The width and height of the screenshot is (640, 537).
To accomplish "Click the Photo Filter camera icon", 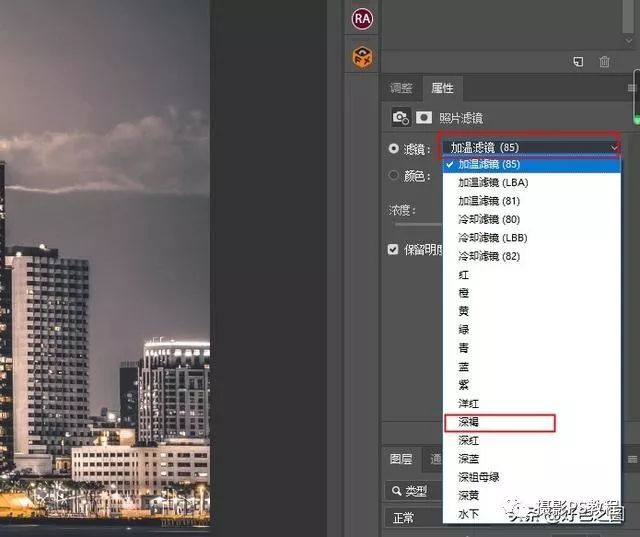I will [401, 117].
